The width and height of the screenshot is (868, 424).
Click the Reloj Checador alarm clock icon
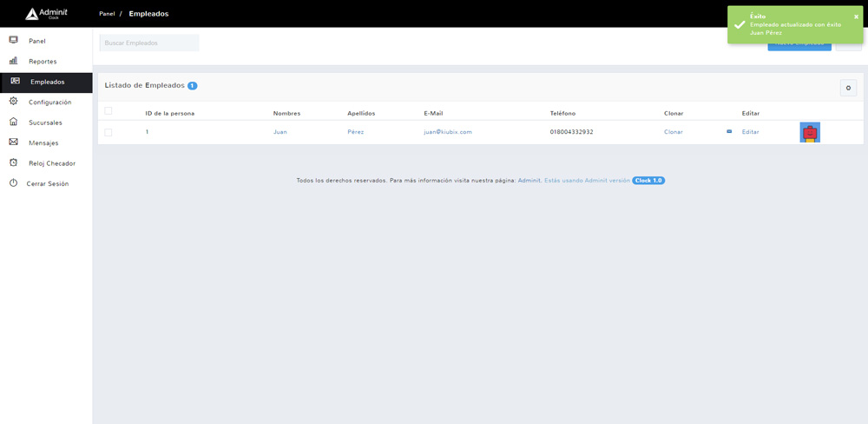[13, 162]
